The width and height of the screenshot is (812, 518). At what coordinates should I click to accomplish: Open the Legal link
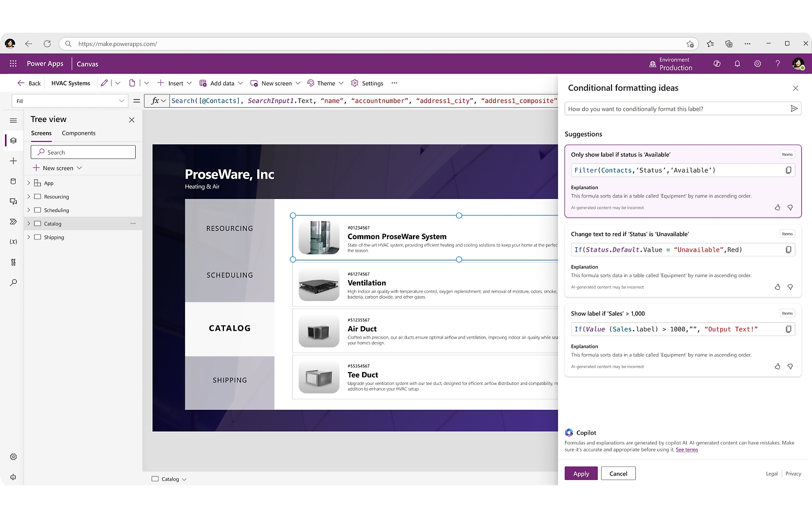pyautogui.click(x=771, y=474)
